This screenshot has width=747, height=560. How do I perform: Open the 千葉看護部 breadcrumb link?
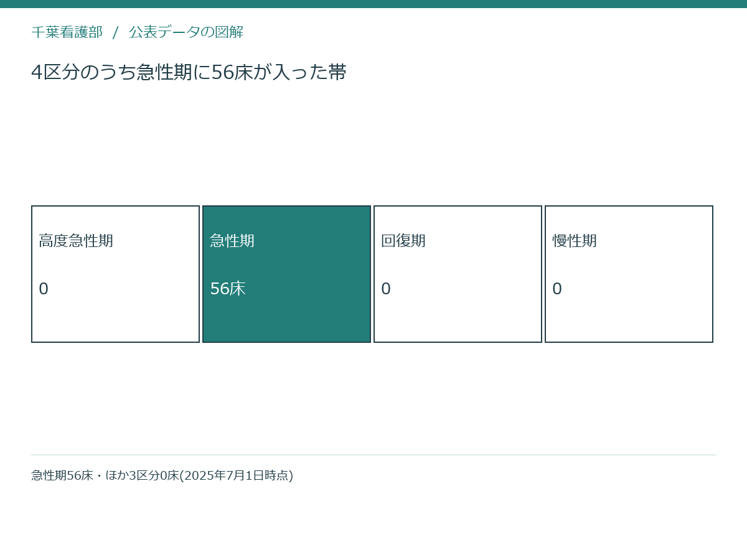click(x=67, y=32)
